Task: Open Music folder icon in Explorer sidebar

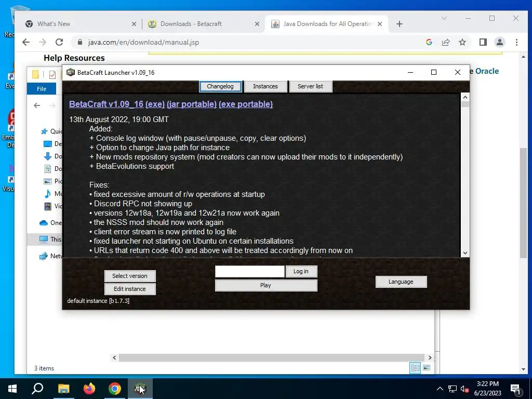Action: tap(48, 194)
